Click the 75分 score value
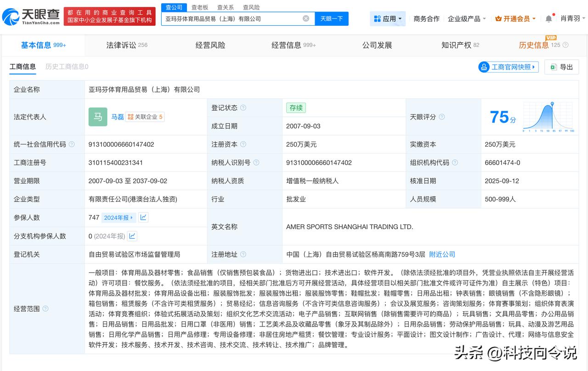The height and width of the screenshot is (371, 588). point(503,117)
